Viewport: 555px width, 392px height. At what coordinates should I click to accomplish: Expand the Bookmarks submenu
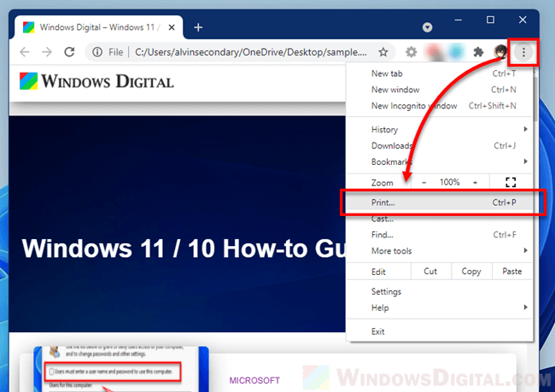coord(439,161)
